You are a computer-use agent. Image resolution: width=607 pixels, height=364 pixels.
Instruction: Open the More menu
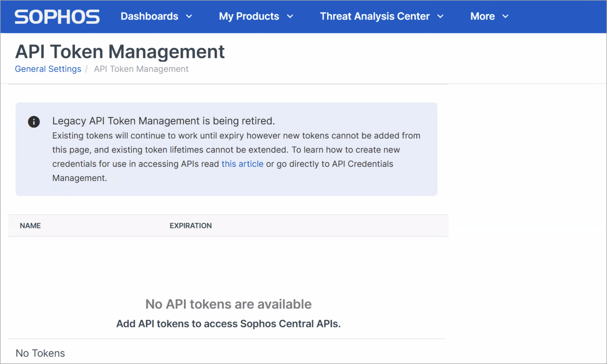(483, 16)
